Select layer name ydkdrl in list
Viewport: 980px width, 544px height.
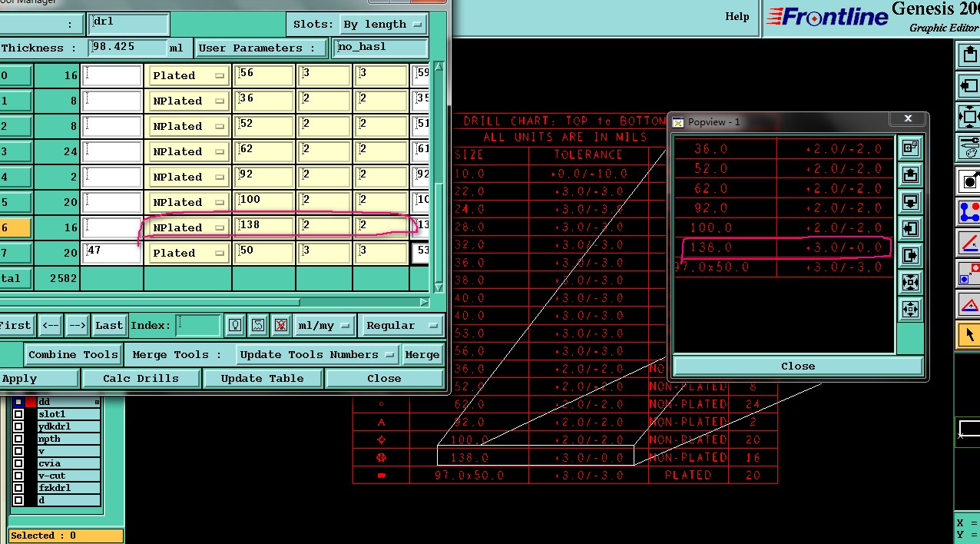tap(68, 426)
